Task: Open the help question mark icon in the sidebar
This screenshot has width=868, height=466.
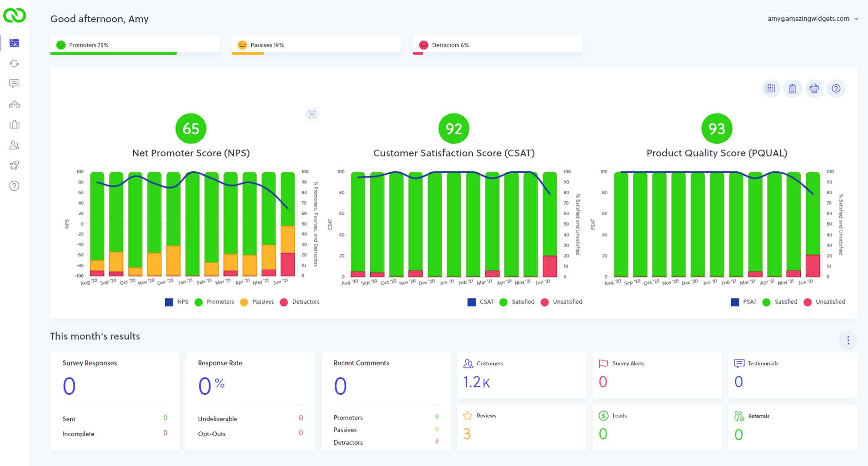Action: tap(14, 186)
